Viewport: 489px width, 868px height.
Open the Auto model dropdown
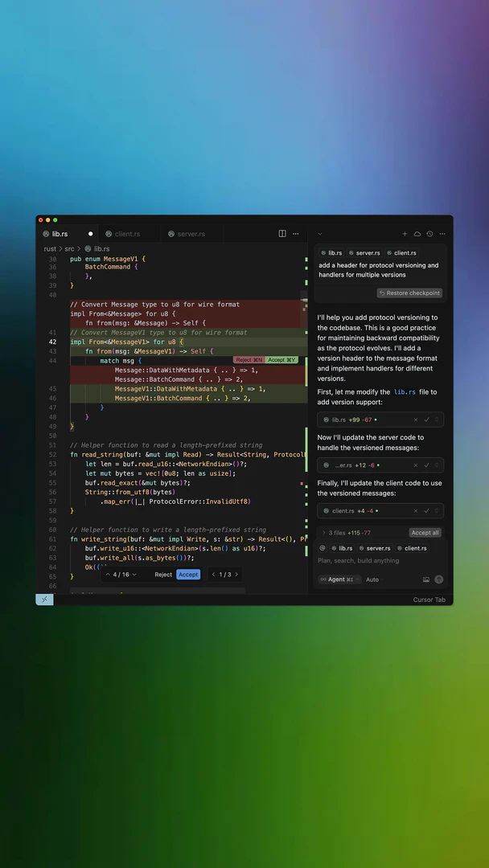pyautogui.click(x=372, y=579)
